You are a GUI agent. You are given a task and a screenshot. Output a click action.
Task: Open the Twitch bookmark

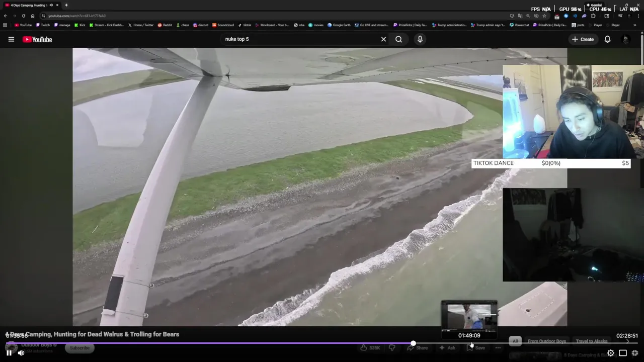point(43,25)
